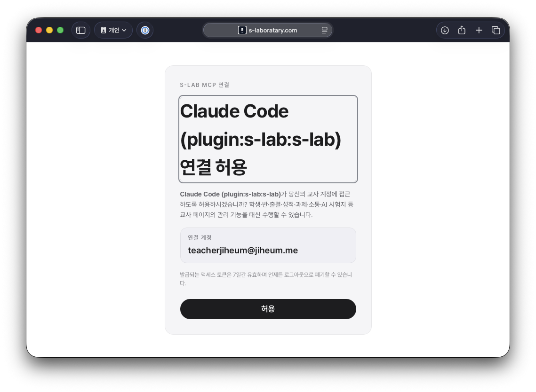Click the permission description paragraph
This screenshot has width=536, height=392.
click(267, 204)
